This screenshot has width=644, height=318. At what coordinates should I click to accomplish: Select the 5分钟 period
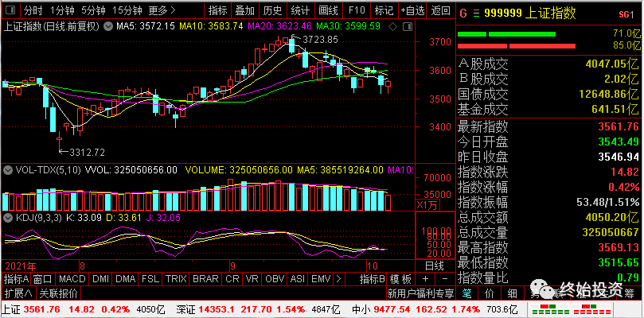pyautogui.click(x=93, y=10)
